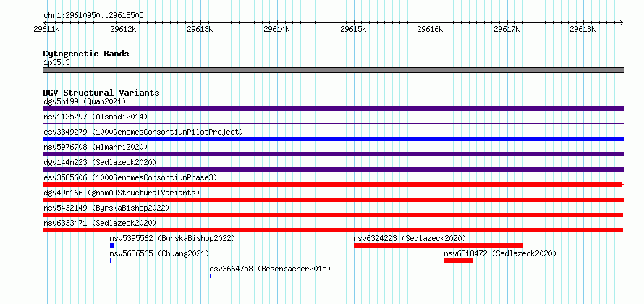Screen dimensions: 644x304
Task: Click the tiny blue esv3664758 variant mark
Action: coord(211,276)
